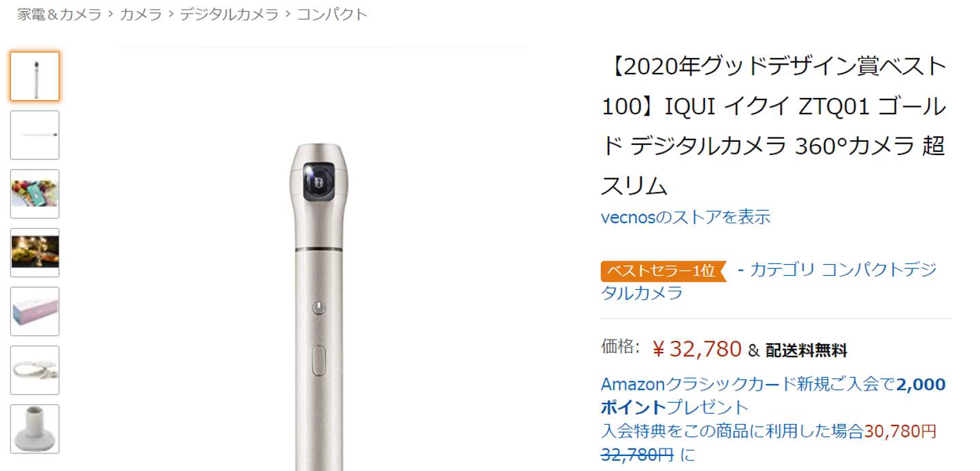
Task: Open the colorful flowers sample photo thumbnail
Action: tap(35, 194)
